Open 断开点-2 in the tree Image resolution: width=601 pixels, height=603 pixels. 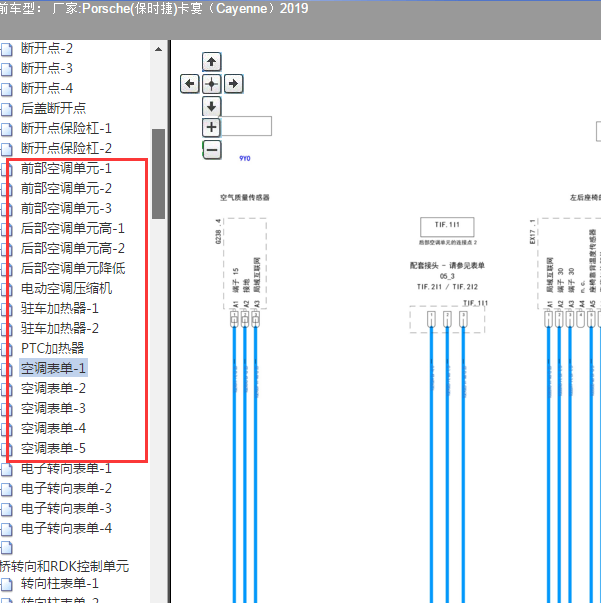(47, 48)
